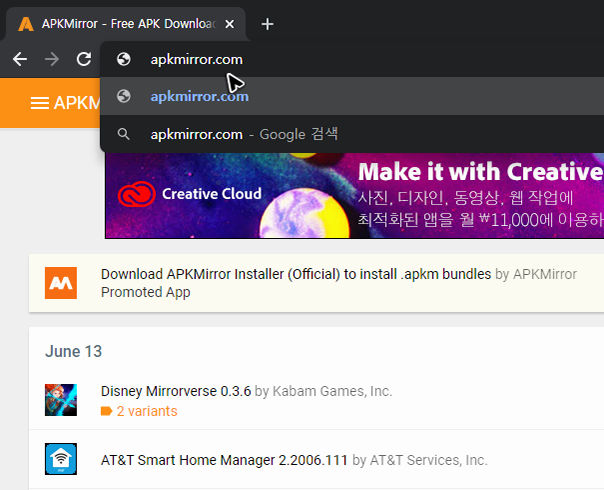The width and height of the screenshot is (604, 490).
Task: Open a new tab with the plus button
Action: [x=267, y=24]
